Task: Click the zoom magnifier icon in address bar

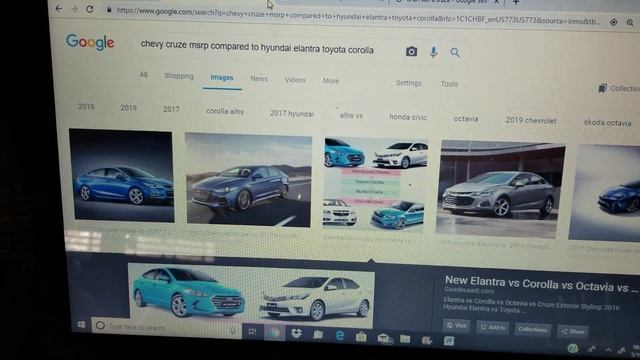Action: pyautogui.click(x=630, y=23)
